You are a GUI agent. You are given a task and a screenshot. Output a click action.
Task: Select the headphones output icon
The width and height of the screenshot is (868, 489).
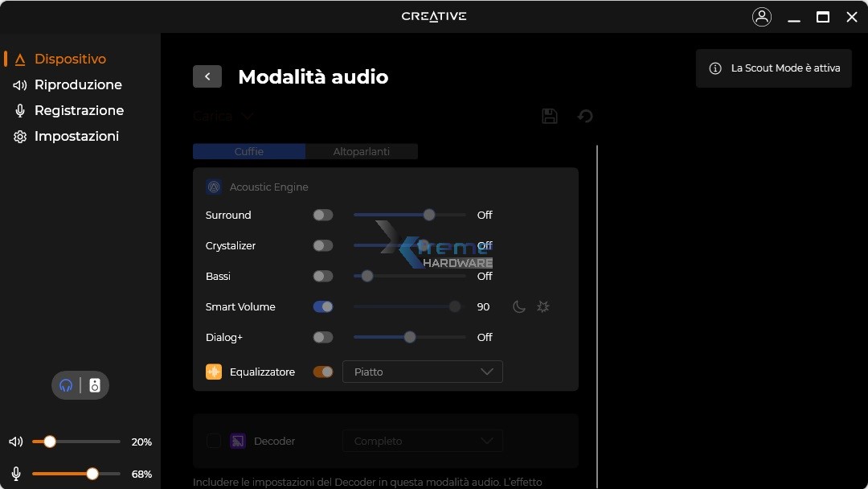(67, 385)
